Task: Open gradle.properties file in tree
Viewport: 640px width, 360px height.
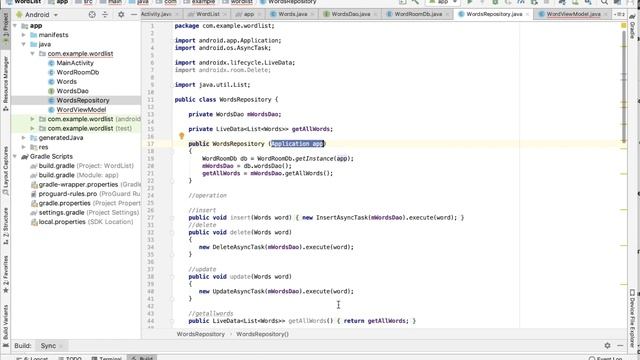Action: click(86, 204)
